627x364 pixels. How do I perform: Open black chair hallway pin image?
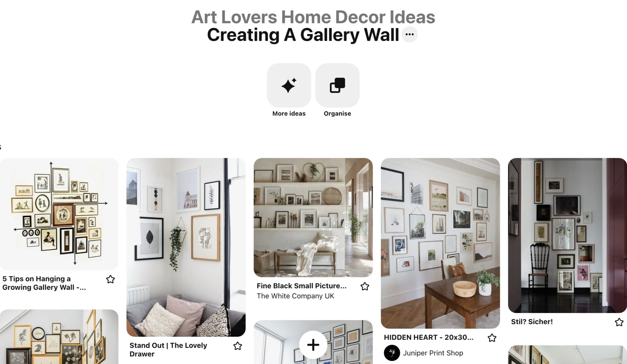tap(567, 235)
